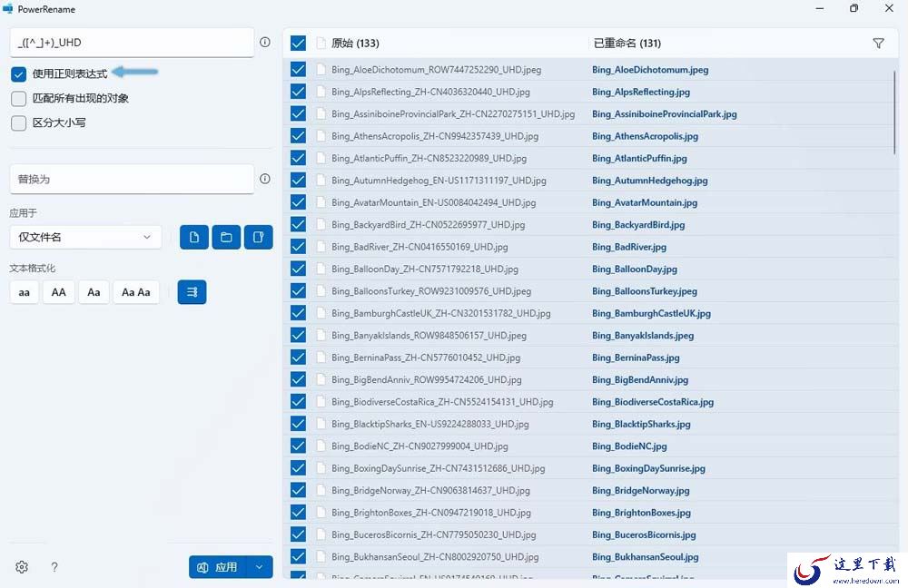Enable the 匹配所有出现的对象 checkbox

click(18, 98)
